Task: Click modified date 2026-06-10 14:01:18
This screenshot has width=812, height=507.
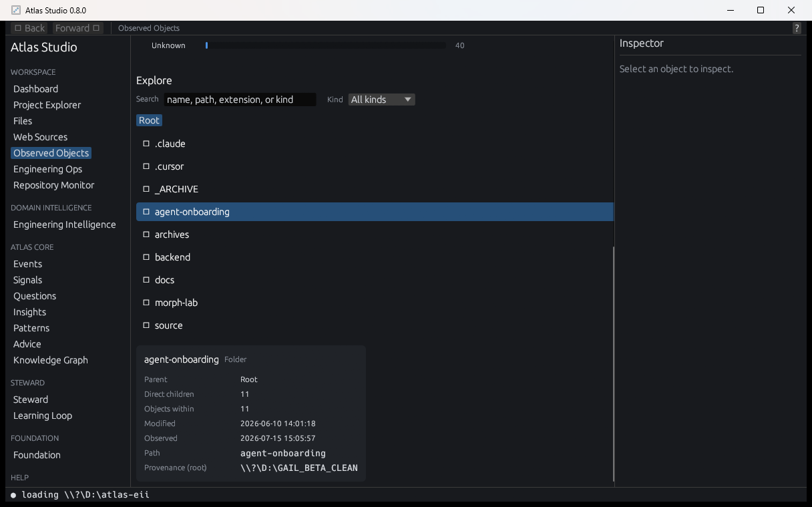Action: click(278, 424)
